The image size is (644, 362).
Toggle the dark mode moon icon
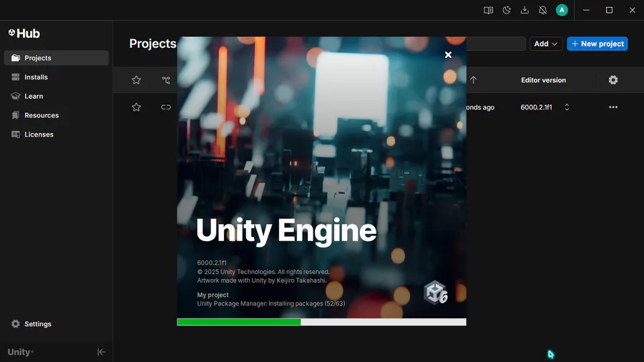(507, 10)
